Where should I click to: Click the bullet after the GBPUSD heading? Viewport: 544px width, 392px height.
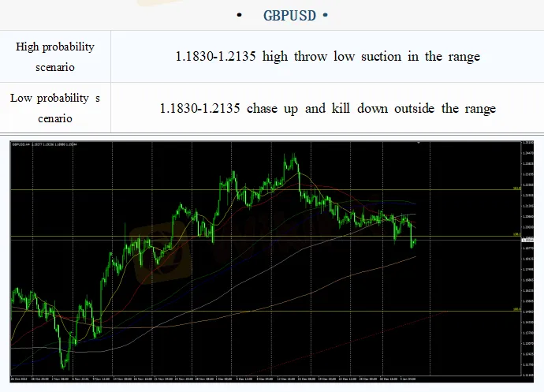[x=325, y=16]
